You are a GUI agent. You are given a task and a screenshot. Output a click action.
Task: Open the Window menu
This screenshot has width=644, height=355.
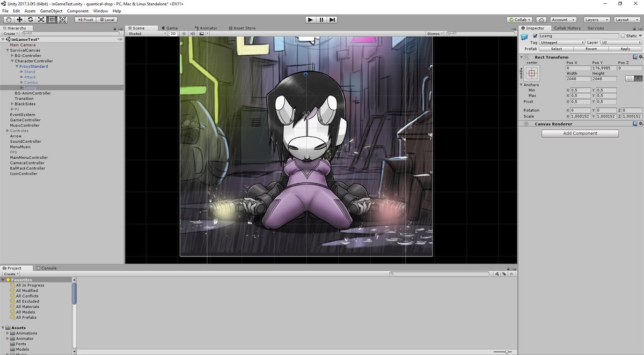100,11
